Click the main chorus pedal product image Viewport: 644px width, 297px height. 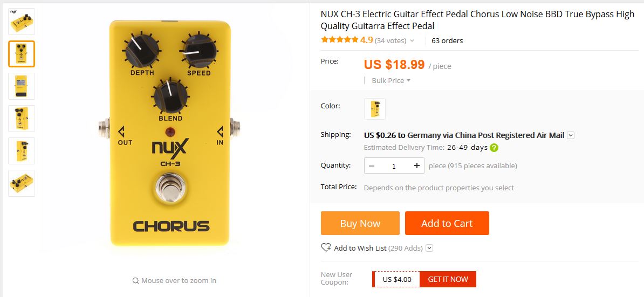coord(169,133)
